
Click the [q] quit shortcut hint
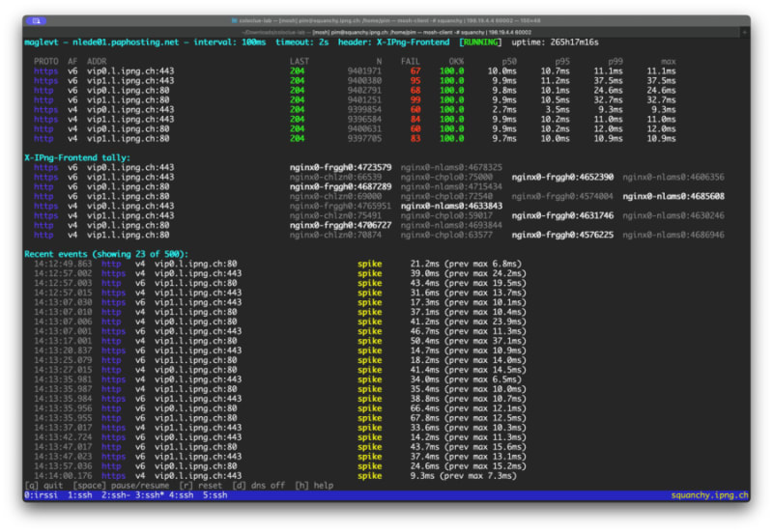[43, 486]
